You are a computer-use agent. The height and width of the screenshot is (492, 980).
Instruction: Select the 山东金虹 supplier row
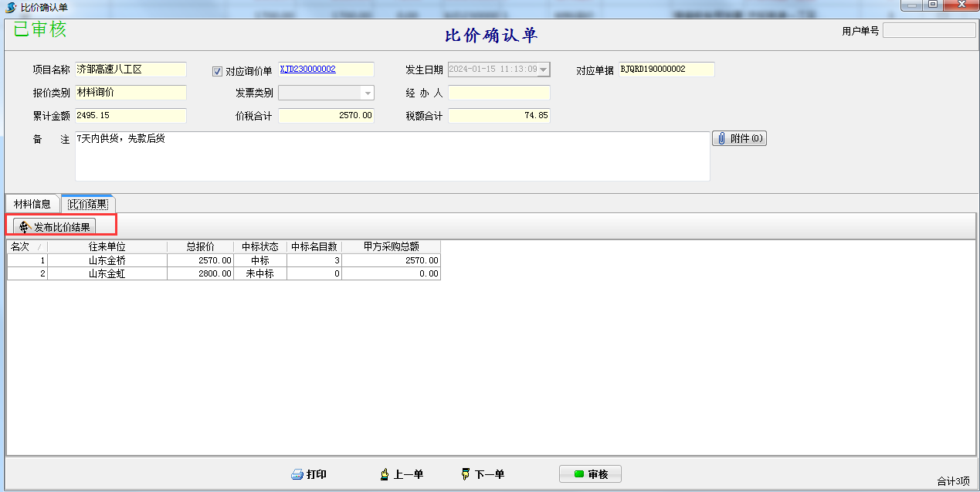coord(107,273)
